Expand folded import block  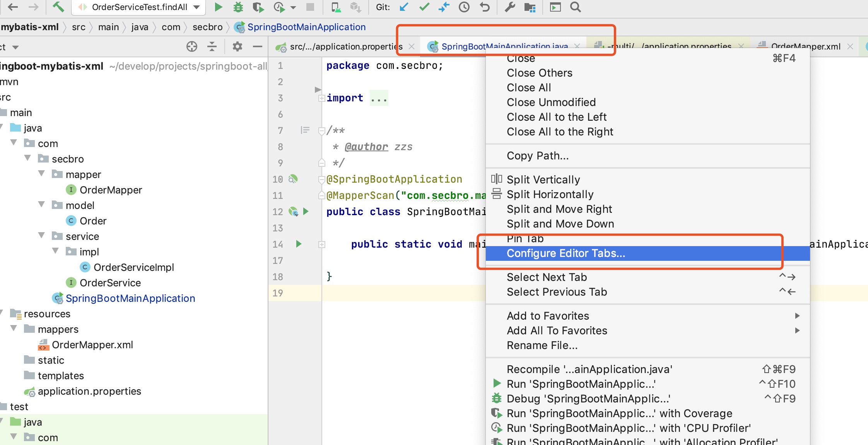321,98
